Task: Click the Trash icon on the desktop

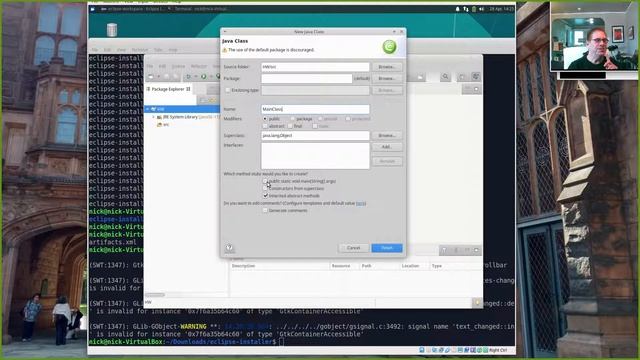Action: tap(111, 30)
